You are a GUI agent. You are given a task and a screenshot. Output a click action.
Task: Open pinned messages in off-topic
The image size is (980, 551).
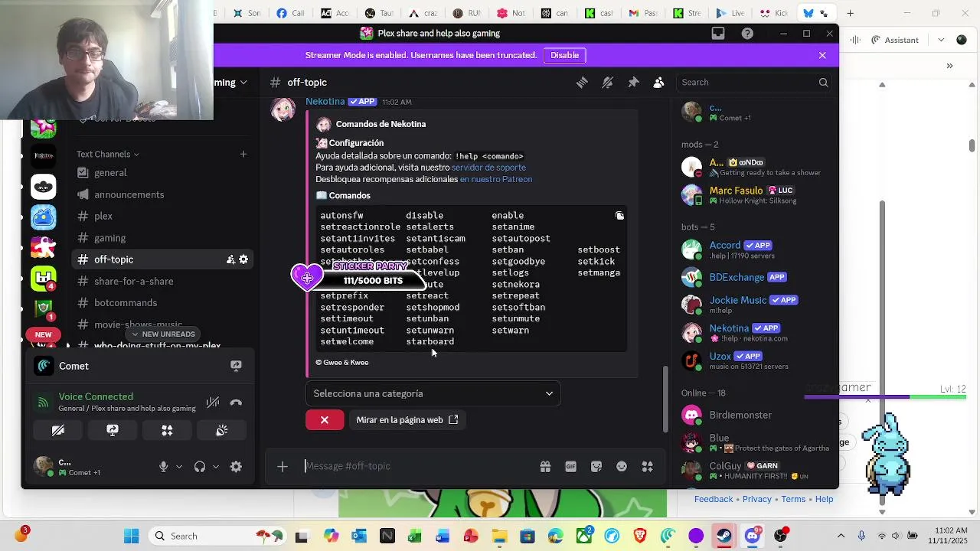[633, 83]
